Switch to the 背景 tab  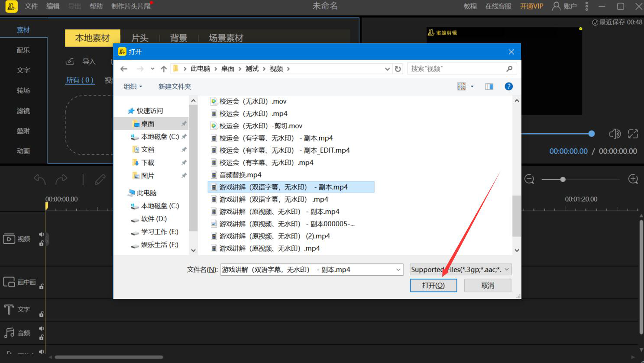pos(178,38)
